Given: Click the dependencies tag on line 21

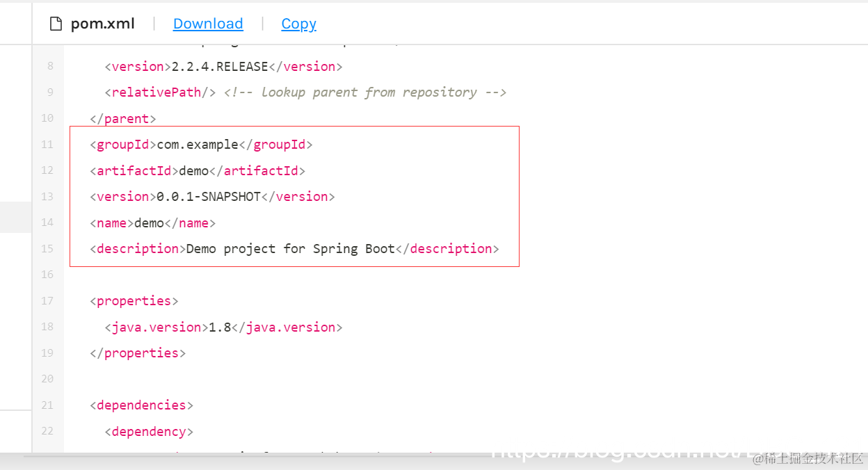Looking at the screenshot, I should click(142, 405).
